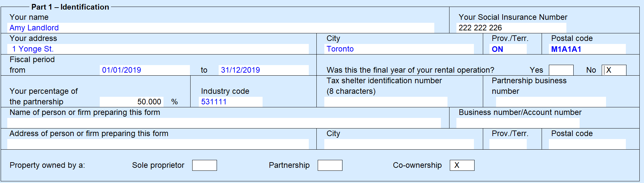Select the Postal code field M1A1A1
644x183 pixels.
click(x=587, y=49)
